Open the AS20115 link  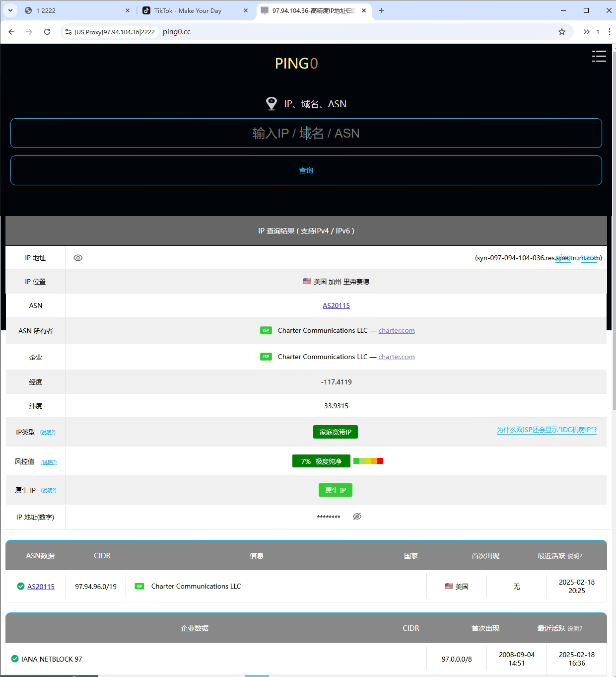click(x=336, y=305)
